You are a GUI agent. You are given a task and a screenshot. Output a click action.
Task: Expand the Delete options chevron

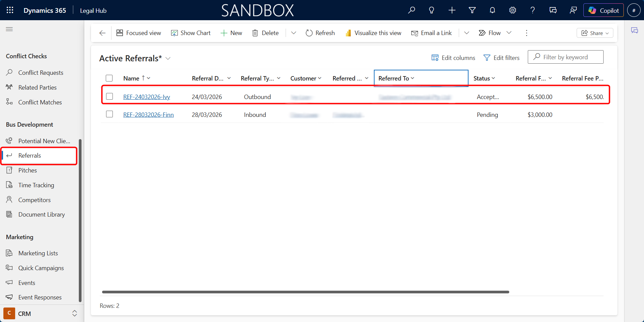click(294, 33)
